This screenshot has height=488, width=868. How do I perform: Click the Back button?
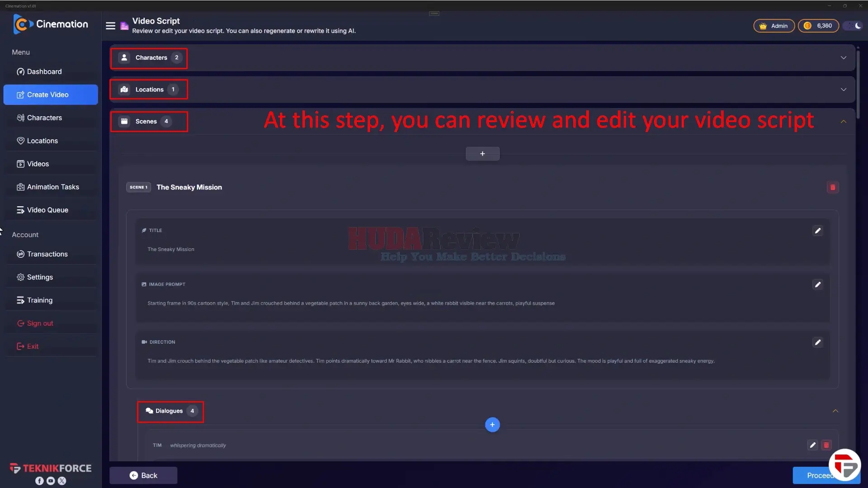click(143, 475)
